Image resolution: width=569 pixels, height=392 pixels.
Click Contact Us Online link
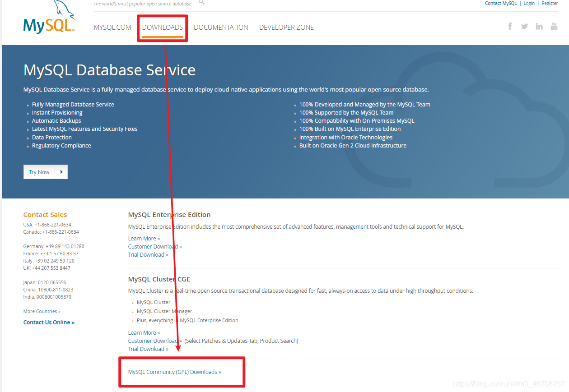tap(49, 322)
